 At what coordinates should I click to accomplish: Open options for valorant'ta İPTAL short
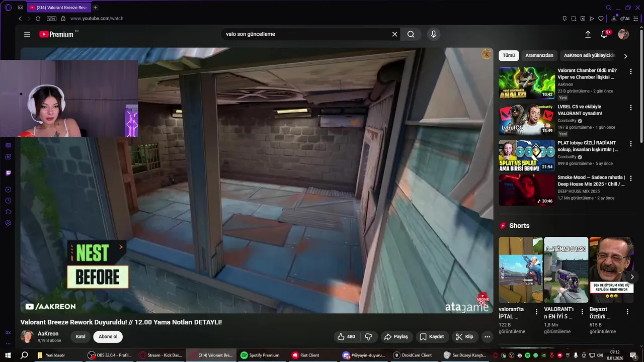[x=536, y=312]
